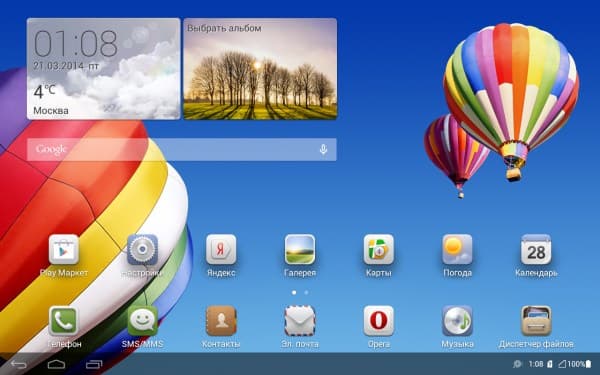
Task: Tap the Android back navigation button
Action: click(19, 364)
